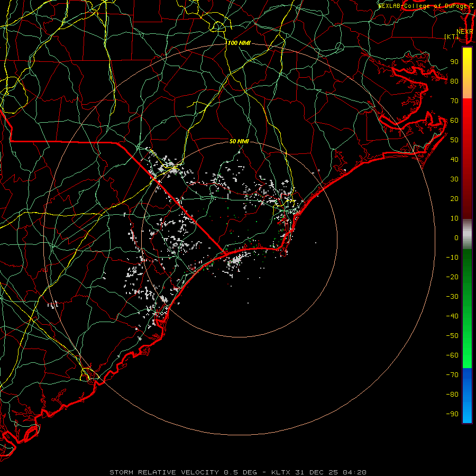Click the -10 value on velocity scale
Screen dimensions: 476x476
(452, 258)
